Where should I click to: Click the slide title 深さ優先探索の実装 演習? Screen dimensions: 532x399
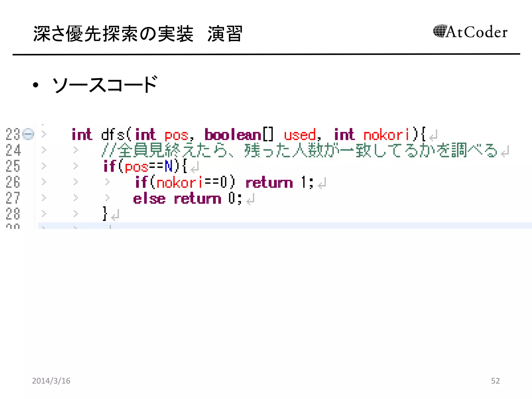pos(138,34)
